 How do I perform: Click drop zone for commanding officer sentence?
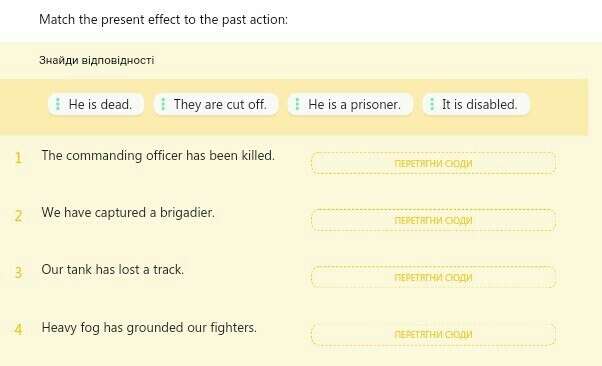point(433,163)
